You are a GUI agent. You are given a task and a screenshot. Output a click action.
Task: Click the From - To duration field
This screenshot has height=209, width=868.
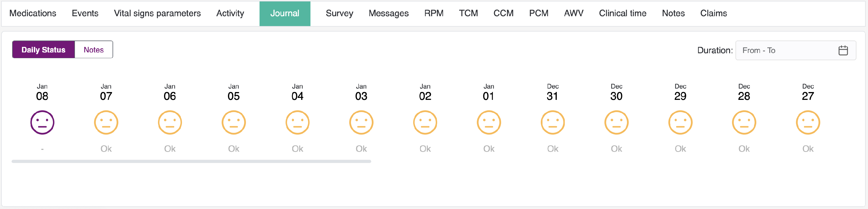click(x=785, y=51)
